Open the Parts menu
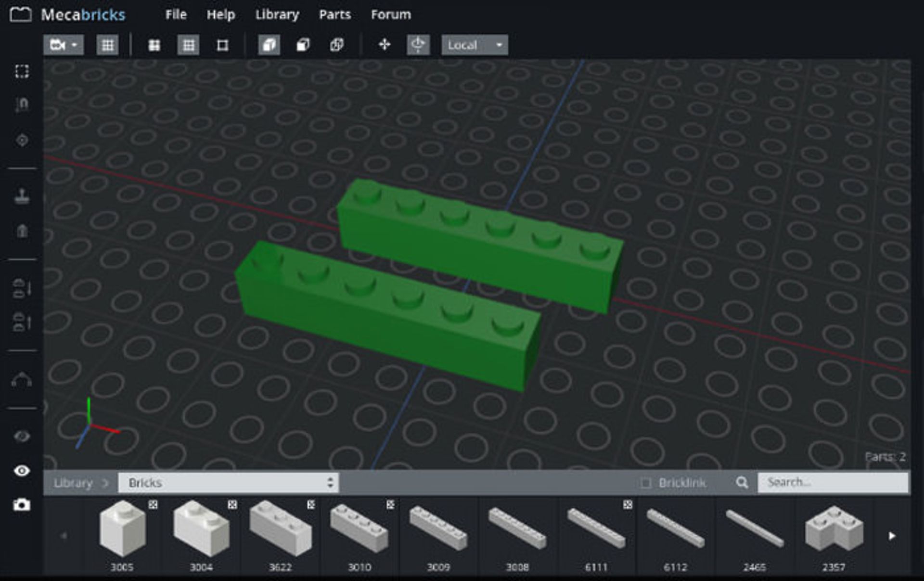This screenshot has width=924, height=581. point(335,15)
